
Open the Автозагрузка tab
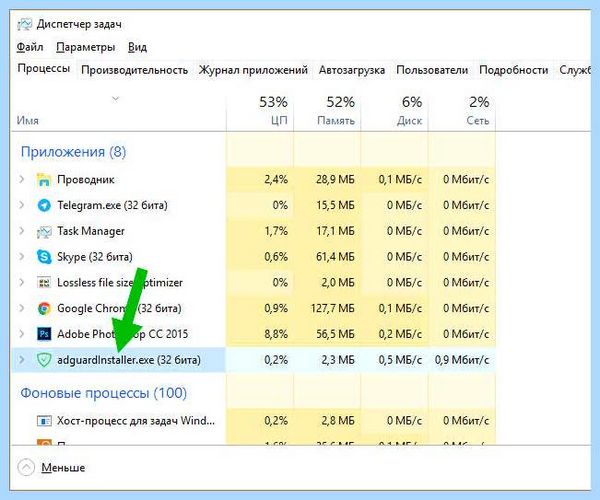(x=352, y=70)
